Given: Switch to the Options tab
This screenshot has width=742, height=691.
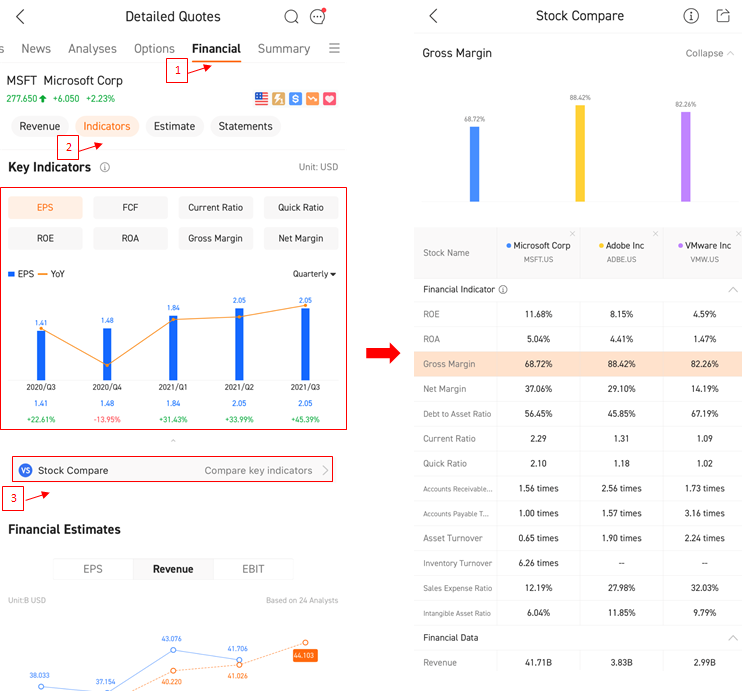Looking at the screenshot, I should [x=154, y=49].
